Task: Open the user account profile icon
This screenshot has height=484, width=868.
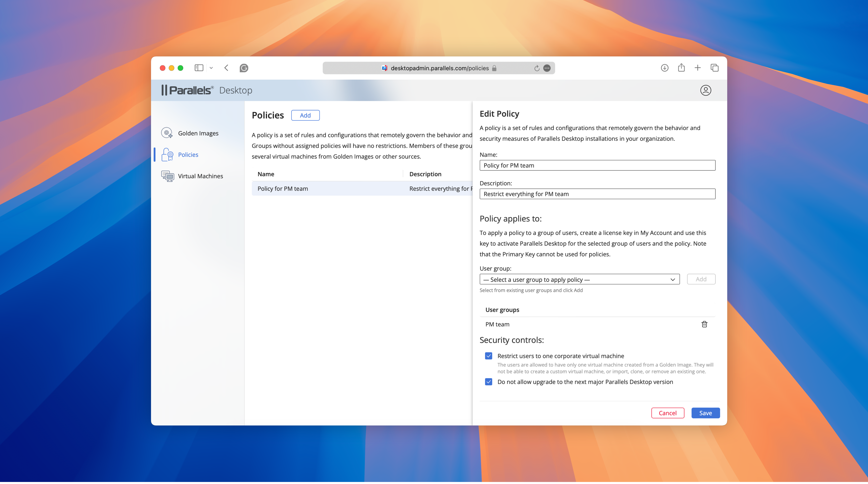Action: 706,90
